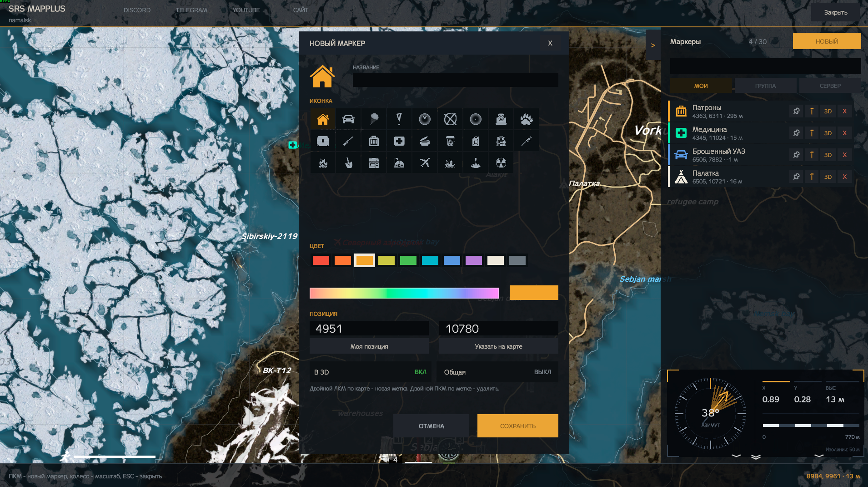This screenshot has height=487, width=868.
Task: Toggle 3D for Брошенный УАЗ marker
Action: tap(828, 155)
